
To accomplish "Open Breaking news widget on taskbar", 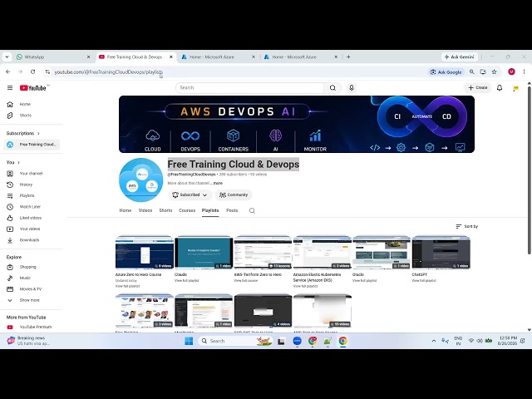I will (x=27, y=341).
